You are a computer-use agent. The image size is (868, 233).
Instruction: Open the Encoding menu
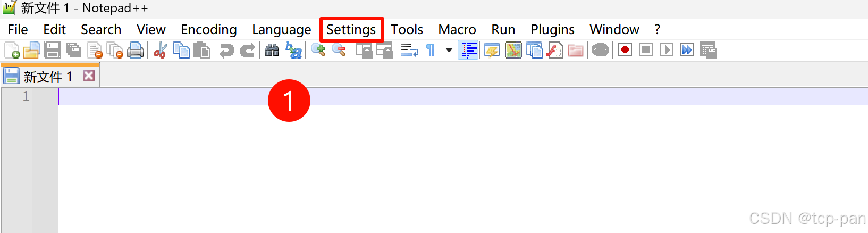pyautogui.click(x=209, y=30)
